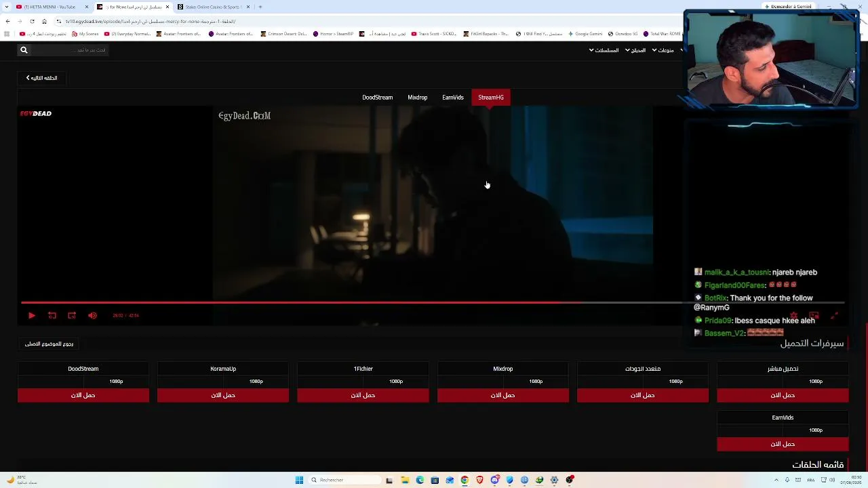Image resolution: width=868 pixels, height=488 pixels.
Task: Focus the site search text field
Action: click(x=71, y=49)
